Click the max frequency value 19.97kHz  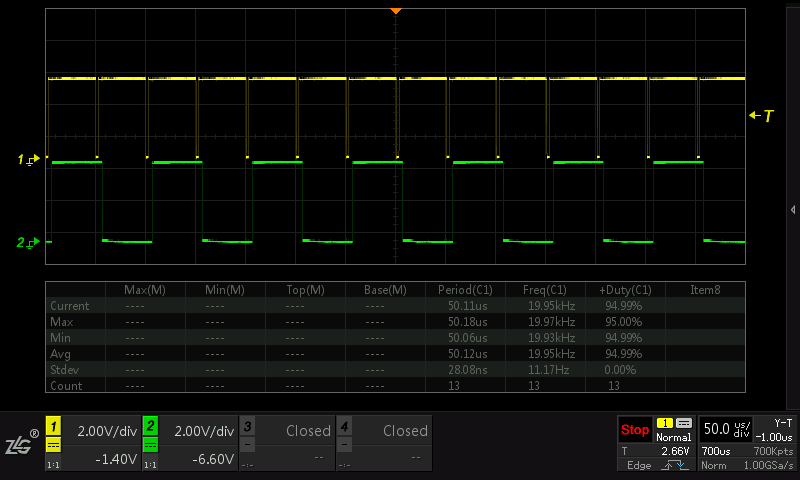[552, 322]
